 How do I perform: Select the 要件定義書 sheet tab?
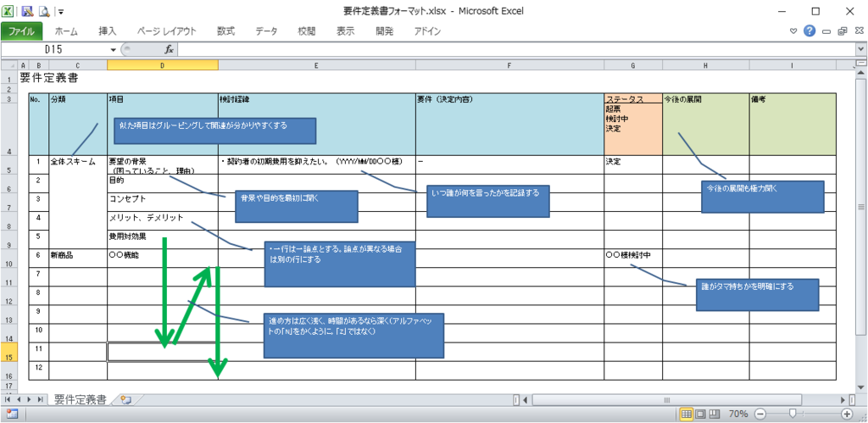tap(81, 399)
